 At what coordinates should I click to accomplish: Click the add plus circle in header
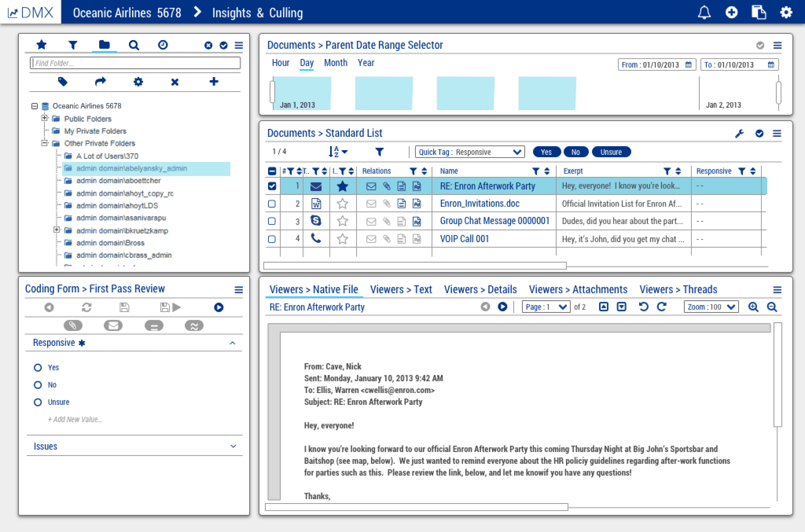click(731, 12)
